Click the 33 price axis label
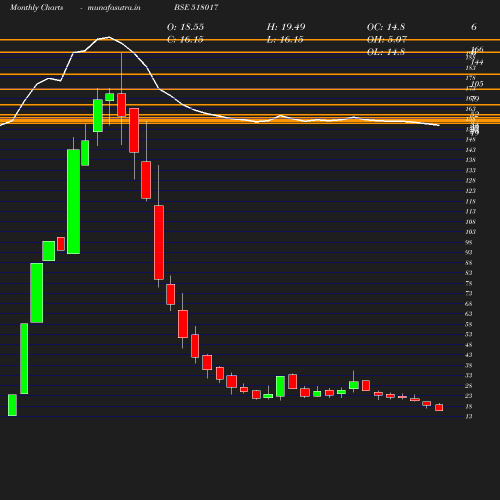Screen dimensions: 500x500 (x=469, y=375)
